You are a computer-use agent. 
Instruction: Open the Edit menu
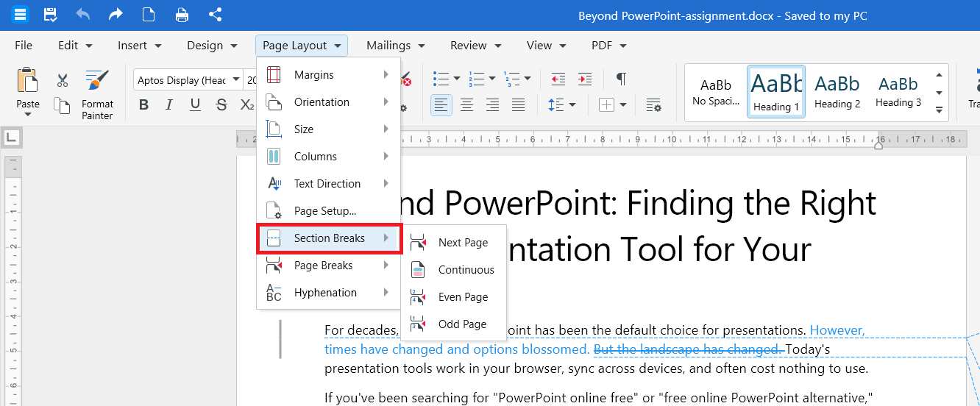point(75,46)
